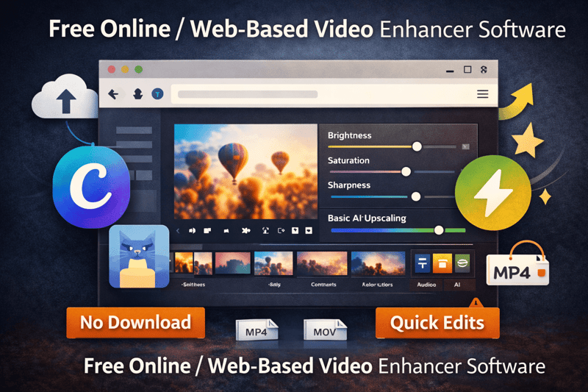Viewport: 588px width, 392px height.
Task: Click the speaker volume icon
Action: tap(192, 231)
